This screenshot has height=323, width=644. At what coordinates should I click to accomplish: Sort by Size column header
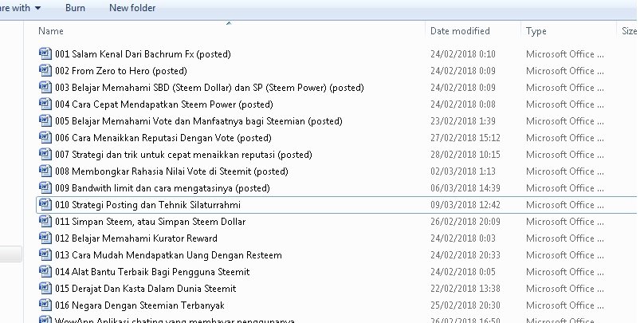[629, 31]
